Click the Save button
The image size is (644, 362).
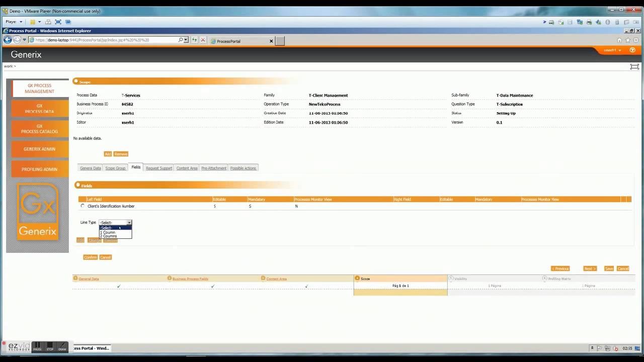(x=609, y=268)
